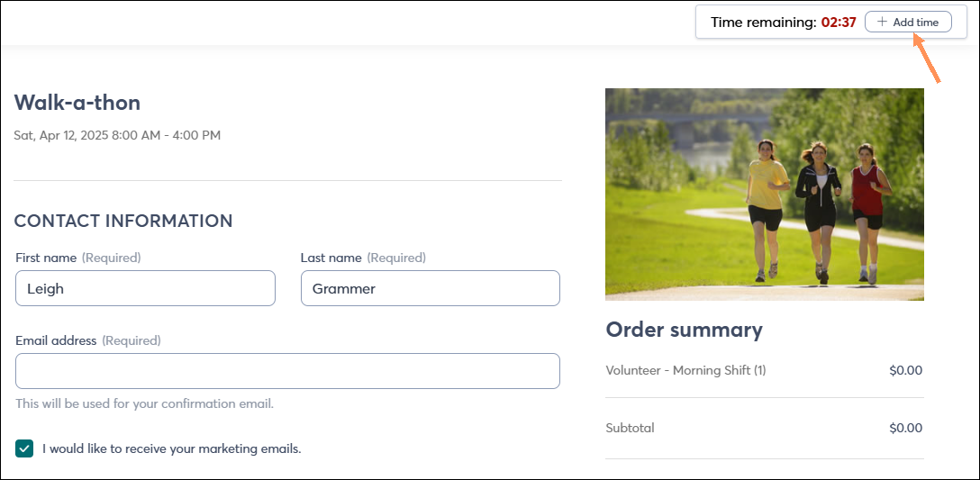Click the Subtotal $0.00 amount
Viewport: 980px width, 480px height.
(x=905, y=428)
